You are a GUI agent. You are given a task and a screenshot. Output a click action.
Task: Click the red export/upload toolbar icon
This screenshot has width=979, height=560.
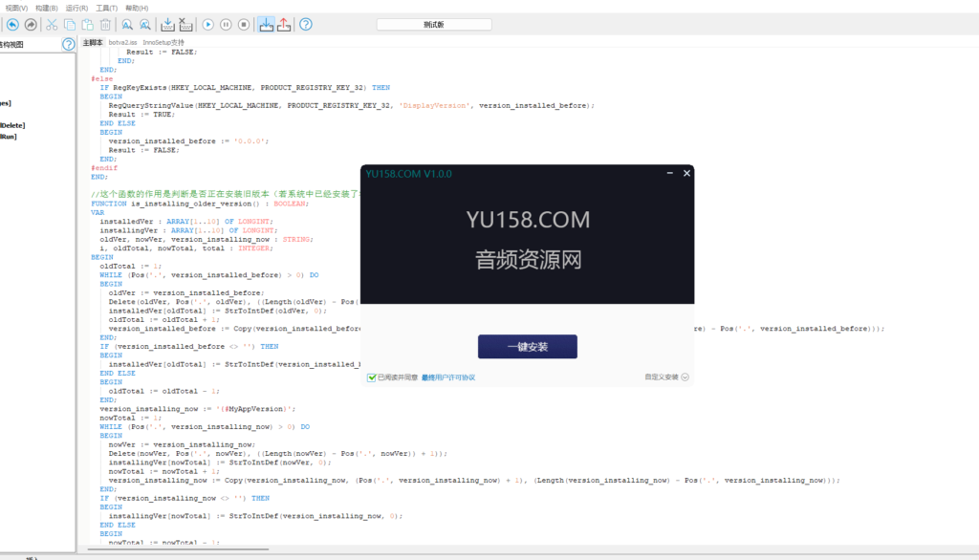point(283,25)
